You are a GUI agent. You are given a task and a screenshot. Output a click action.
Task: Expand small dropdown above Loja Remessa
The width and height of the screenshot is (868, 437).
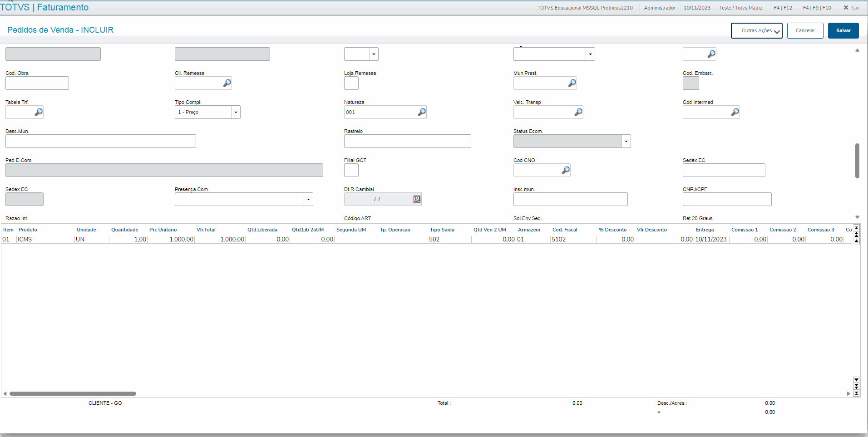(x=374, y=54)
